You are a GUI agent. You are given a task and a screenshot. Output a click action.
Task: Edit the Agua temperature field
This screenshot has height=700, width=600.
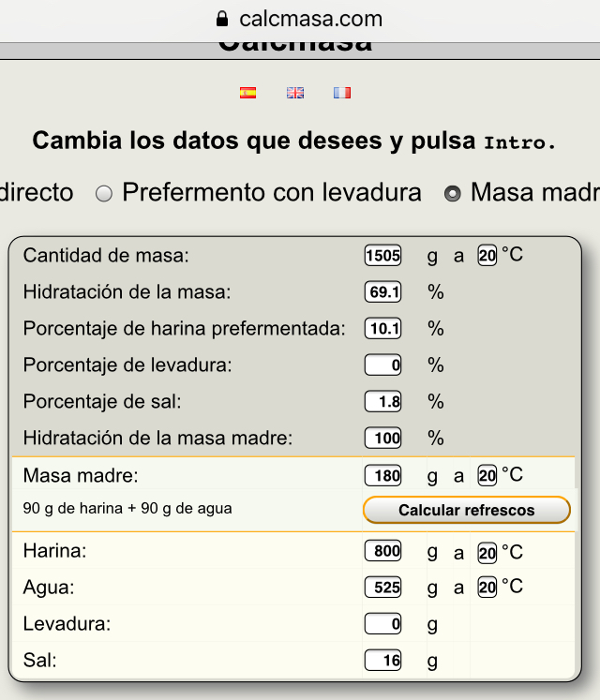(487, 588)
